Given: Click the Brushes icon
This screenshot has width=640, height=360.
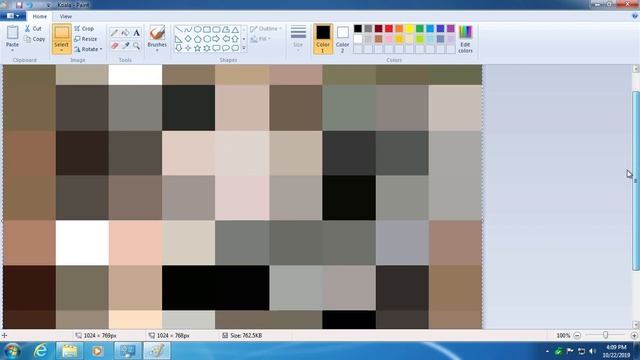Looking at the screenshot, I should pos(157,33).
